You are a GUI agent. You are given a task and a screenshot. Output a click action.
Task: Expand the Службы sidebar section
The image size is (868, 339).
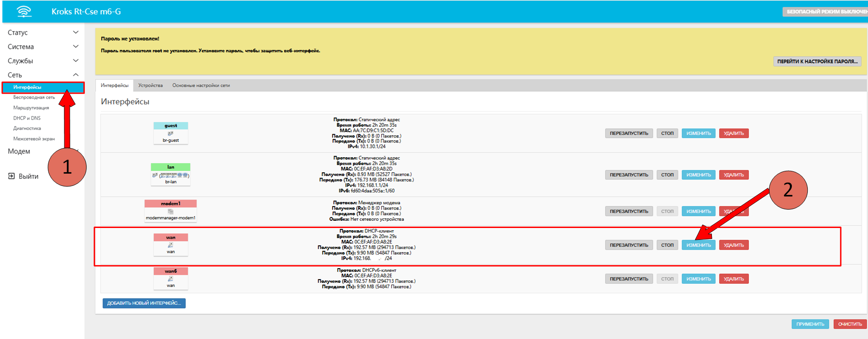[x=42, y=61]
